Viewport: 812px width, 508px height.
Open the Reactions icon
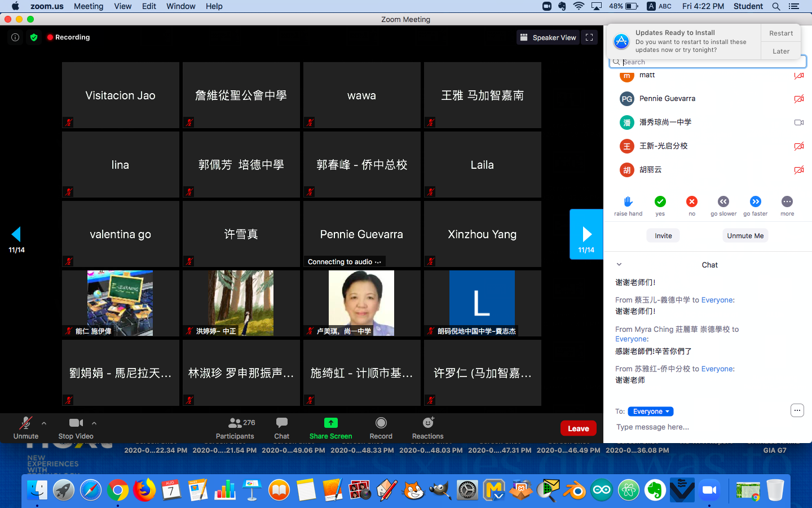pyautogui.click(x=428, y=422)
